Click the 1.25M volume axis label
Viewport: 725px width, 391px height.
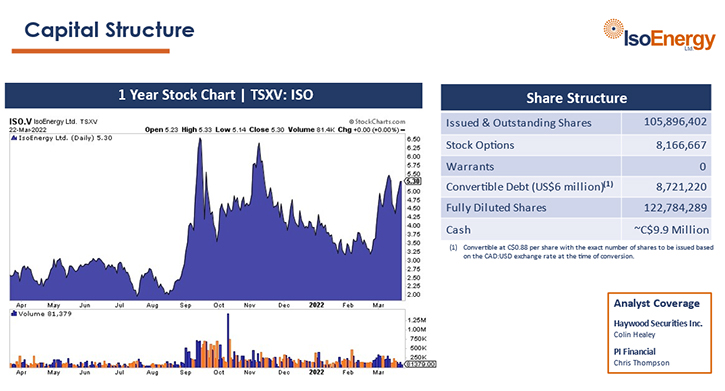pyautogui.click(x=417, y=320)
